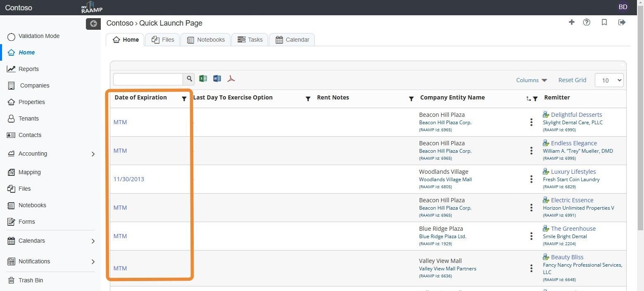Export grid to PDF
644x291 pixels.
coord(231,78)
